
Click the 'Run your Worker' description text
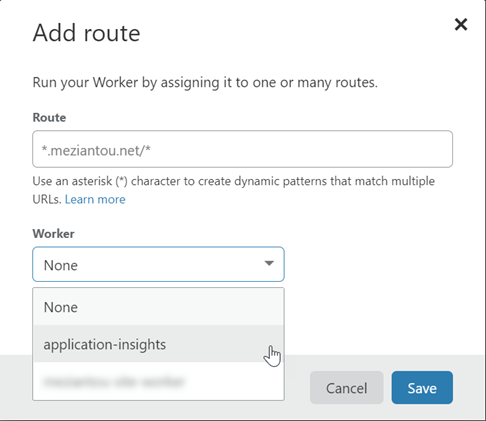tap(205, 83)
